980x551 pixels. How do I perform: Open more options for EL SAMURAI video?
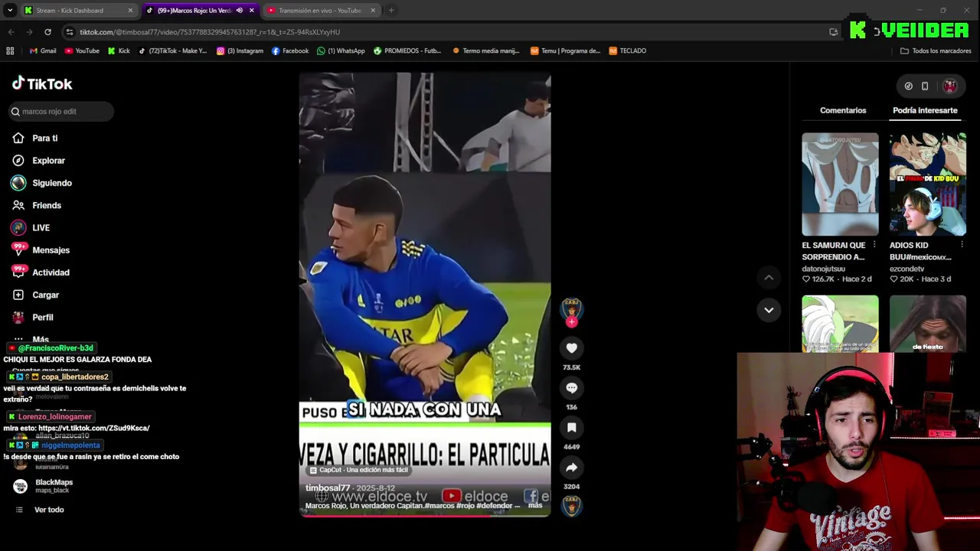coord(874,245)
